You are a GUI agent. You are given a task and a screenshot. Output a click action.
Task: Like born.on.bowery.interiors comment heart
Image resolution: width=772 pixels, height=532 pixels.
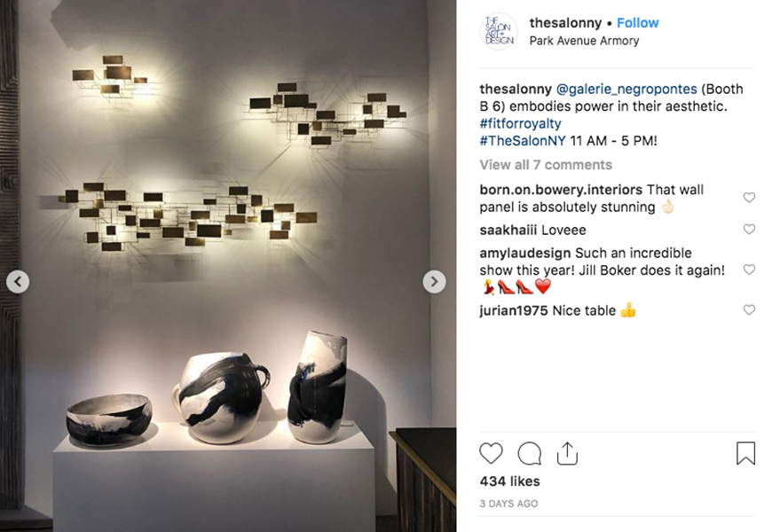[749, 198]
